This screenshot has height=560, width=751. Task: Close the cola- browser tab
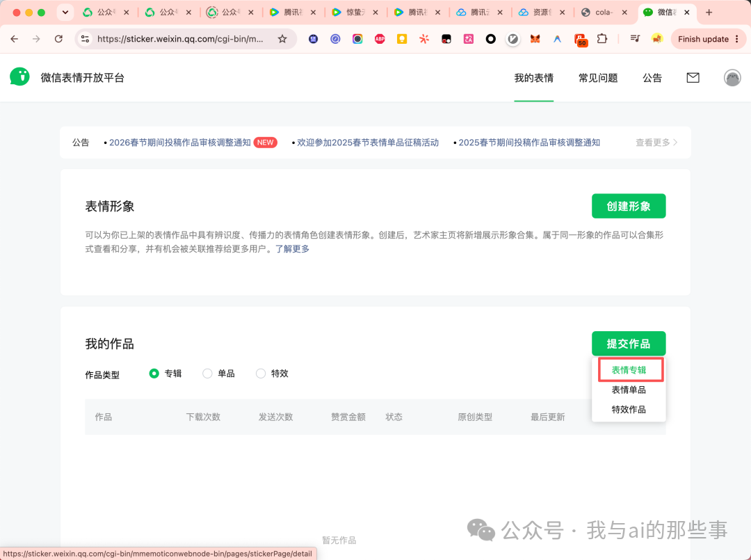tap(624, 13)
